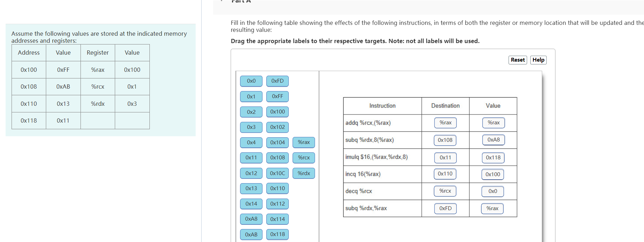Select the 0x118 draggable label
This screenshot has width=644, height=242.
tap(277, 234)
